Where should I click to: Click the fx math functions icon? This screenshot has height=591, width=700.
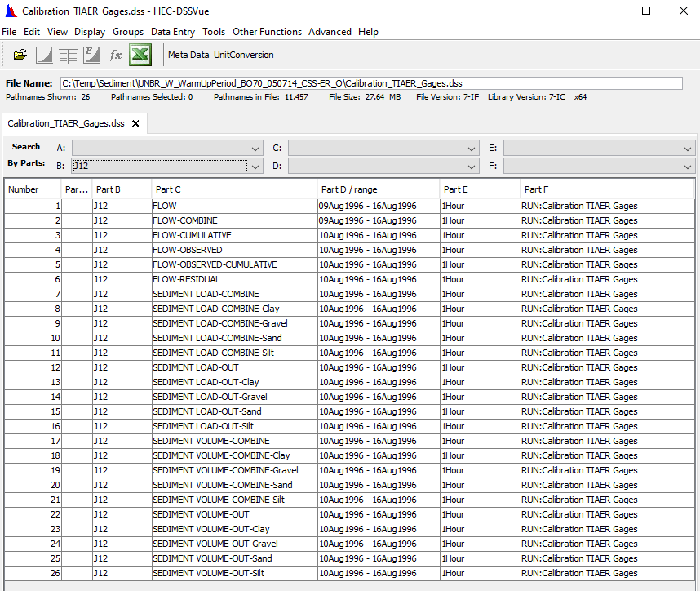[x=115, y=55]
